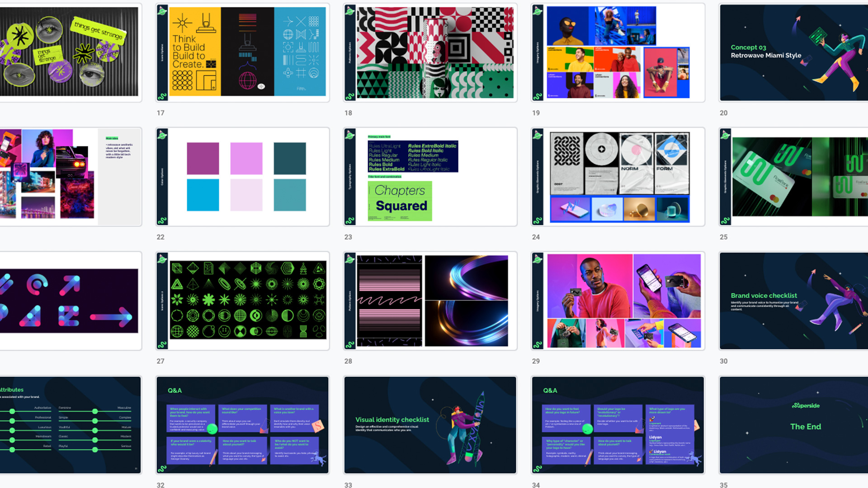Image resolution: width=868 pixels, height=488 pixels.
Task: Select the green stickers 'things get strange' slide
Action: (70, 52)
